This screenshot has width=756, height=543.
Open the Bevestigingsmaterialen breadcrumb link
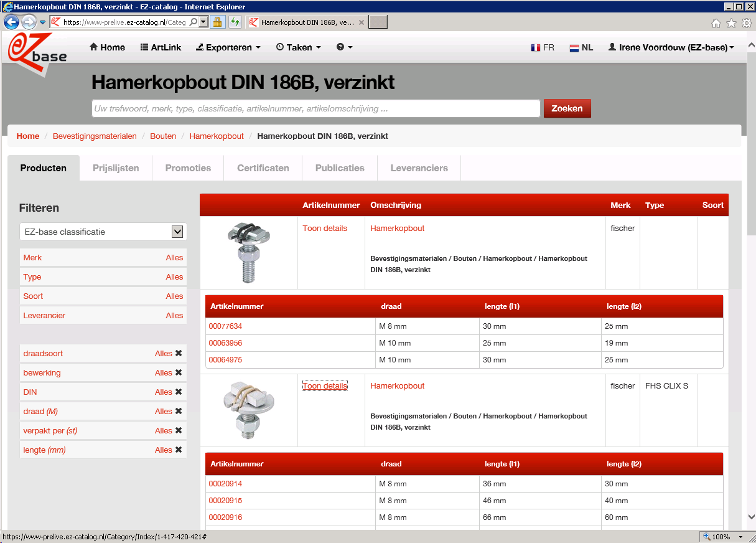point(95,136)
